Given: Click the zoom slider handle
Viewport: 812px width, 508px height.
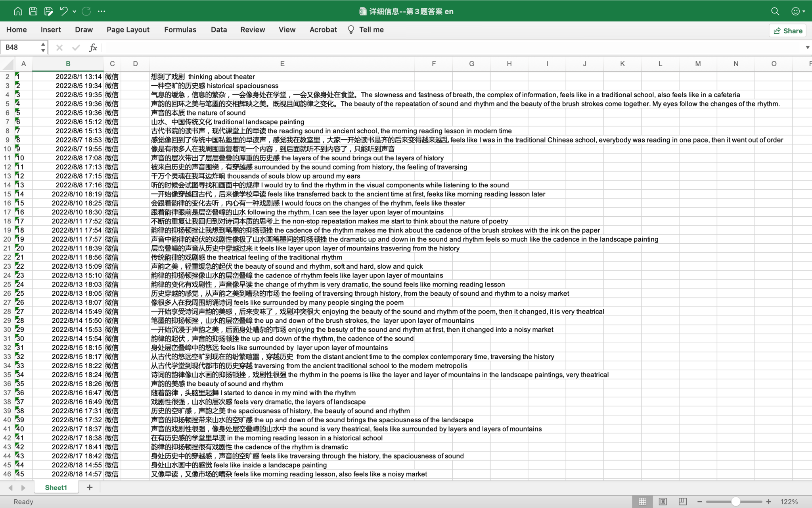Looking at the screenshot, I should [735, 502].
